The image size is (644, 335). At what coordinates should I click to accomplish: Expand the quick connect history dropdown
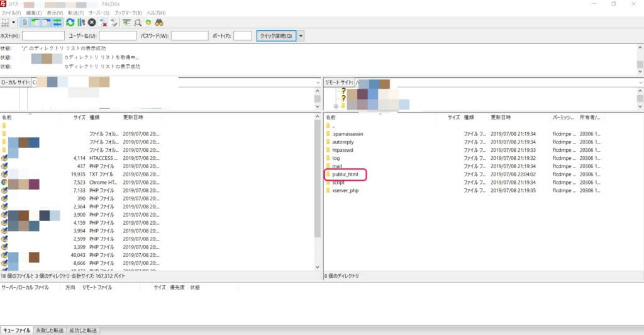tap(301, 36)
